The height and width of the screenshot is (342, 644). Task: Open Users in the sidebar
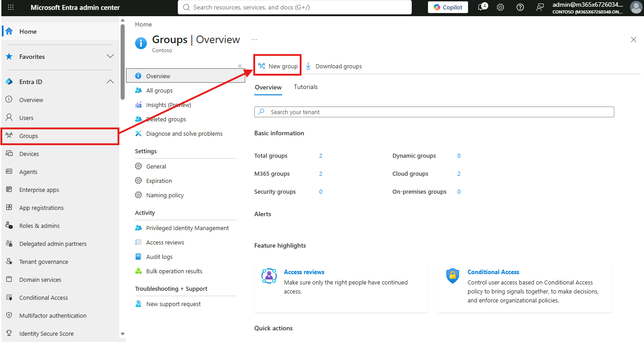(x=60, y=118)
